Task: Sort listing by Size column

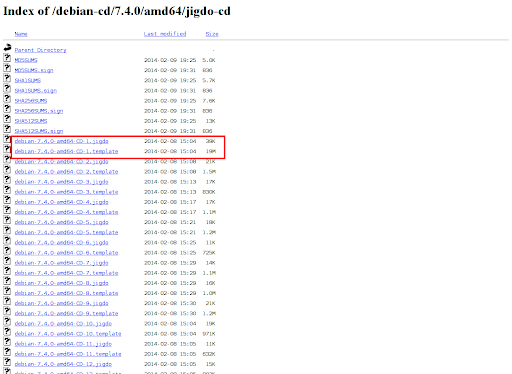Action: (212, 34)
